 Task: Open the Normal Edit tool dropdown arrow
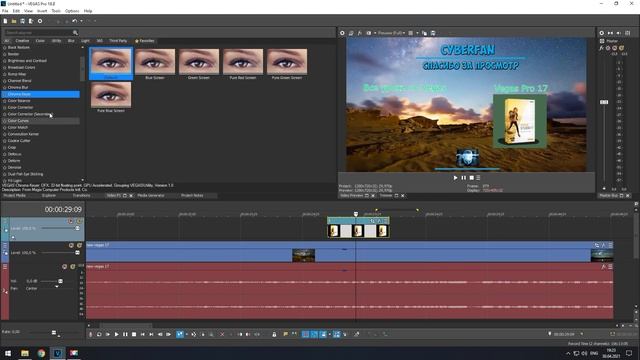point(186,334)
